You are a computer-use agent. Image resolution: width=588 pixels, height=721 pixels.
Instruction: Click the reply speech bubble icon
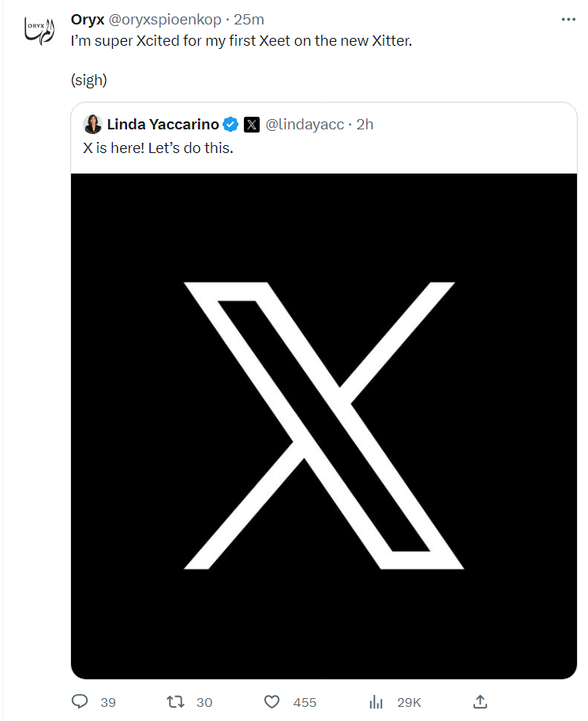point(80,701)
